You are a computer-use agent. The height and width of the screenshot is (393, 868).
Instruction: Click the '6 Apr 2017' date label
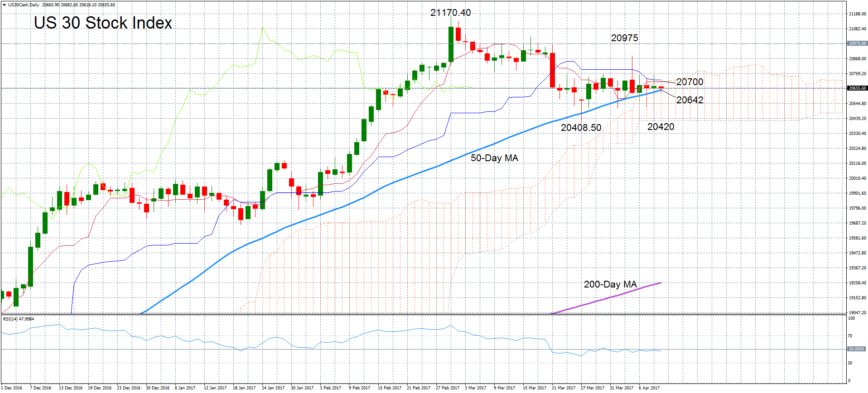click(649, 388)
